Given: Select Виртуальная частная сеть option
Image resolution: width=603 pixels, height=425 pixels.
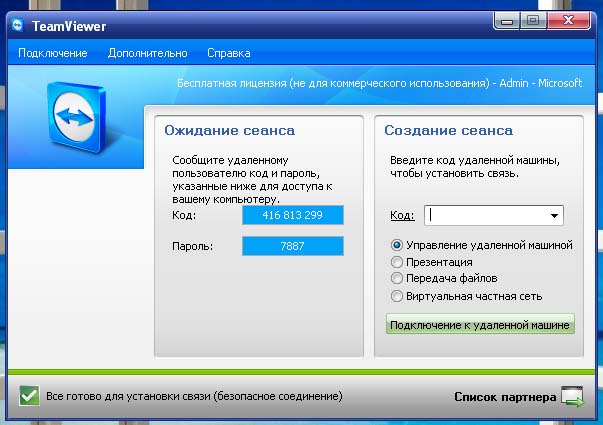Looking at the screenshot, I should tap(396, 296).
